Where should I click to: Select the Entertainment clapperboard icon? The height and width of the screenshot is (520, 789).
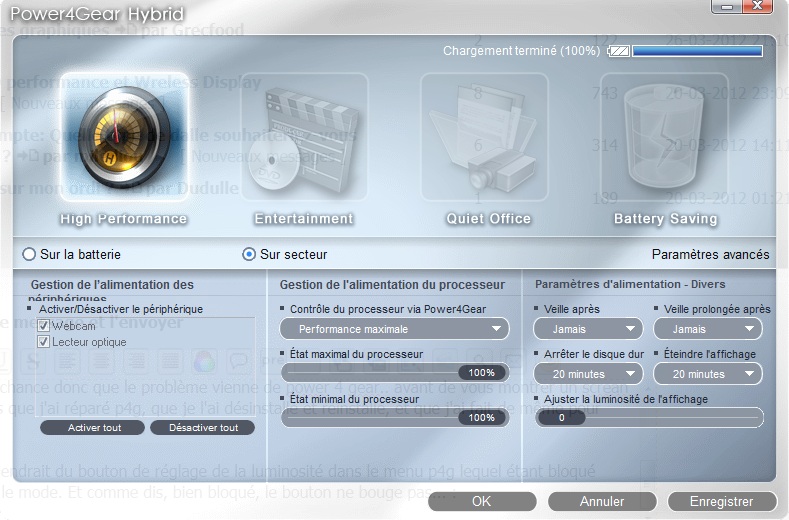point(303,139)
